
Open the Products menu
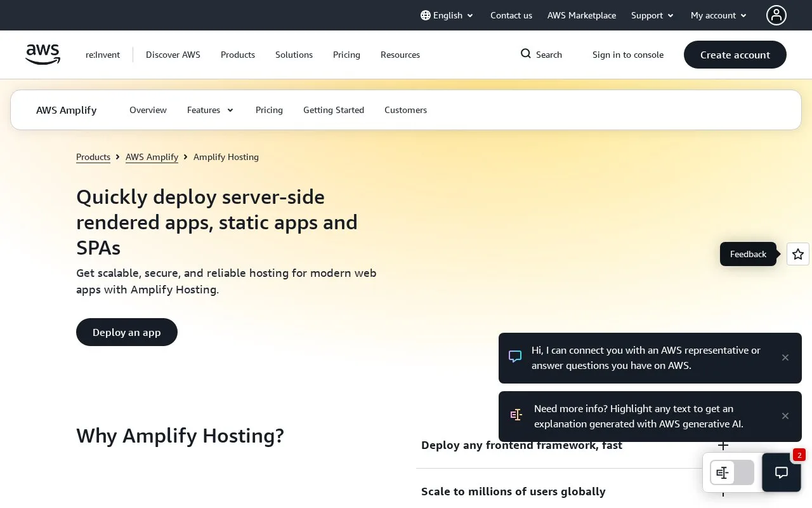238,55
